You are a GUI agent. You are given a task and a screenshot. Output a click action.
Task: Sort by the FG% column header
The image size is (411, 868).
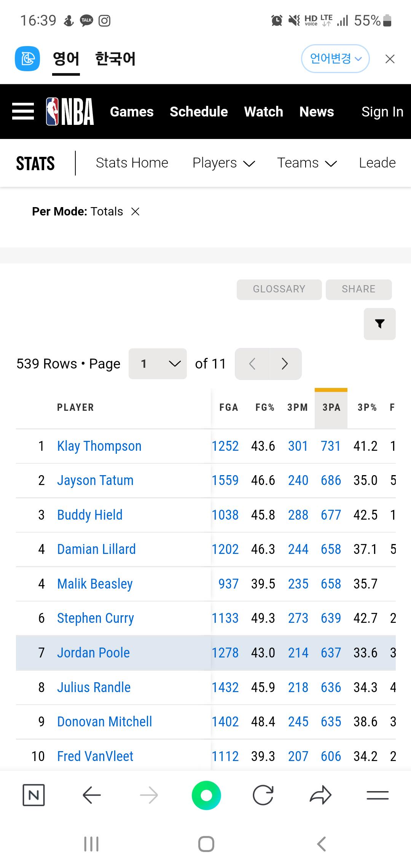(x=265, y=408)
